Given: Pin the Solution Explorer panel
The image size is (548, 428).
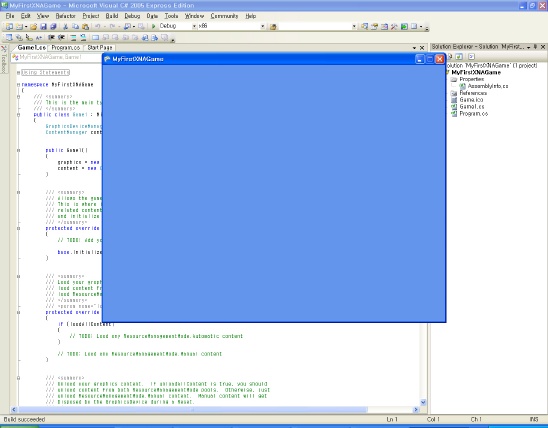Looking at the screenshot, I should [x=535, y=47].
